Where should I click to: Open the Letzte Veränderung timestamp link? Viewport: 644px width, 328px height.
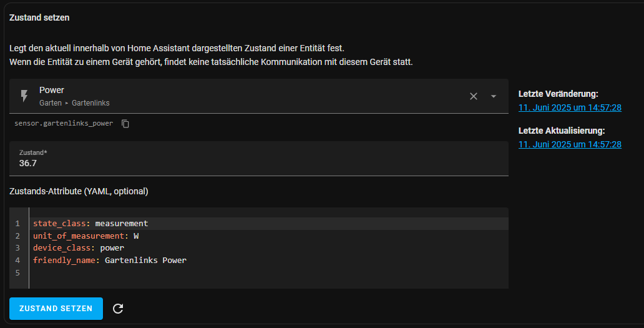(x=570, y=107)
